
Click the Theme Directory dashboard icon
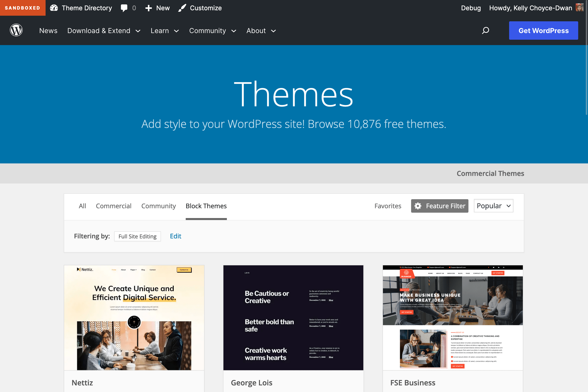pyautogui.click(x=54, y=8)
